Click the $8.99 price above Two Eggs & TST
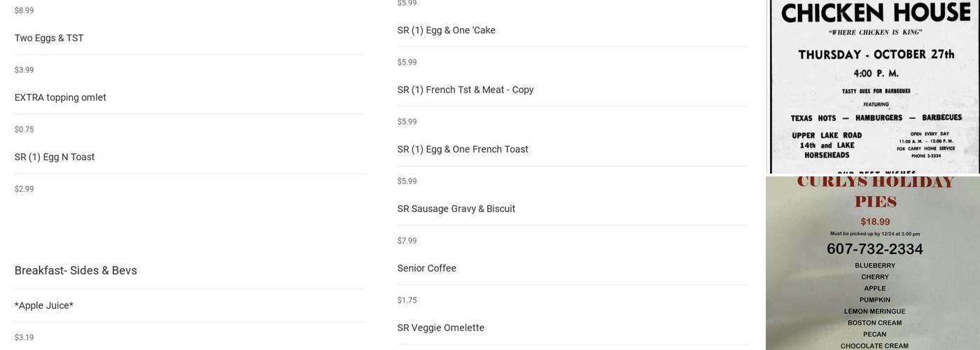Screen dimensions: 980x350 [24, 10]
